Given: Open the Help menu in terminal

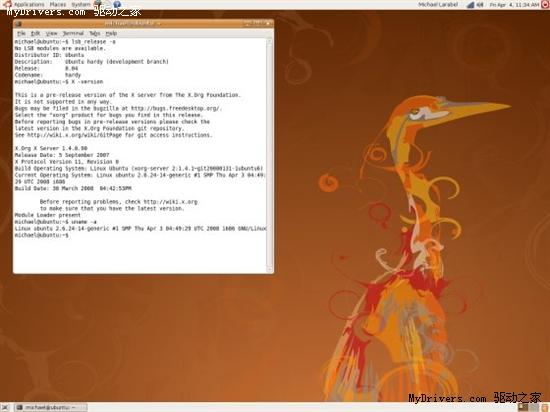Looking at the screenshot, I should [111, 33].
